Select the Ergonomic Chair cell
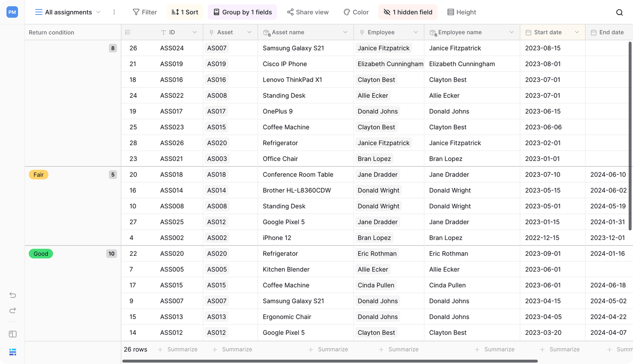Viewport: 633px width, 364px height. tap(305, 317)
